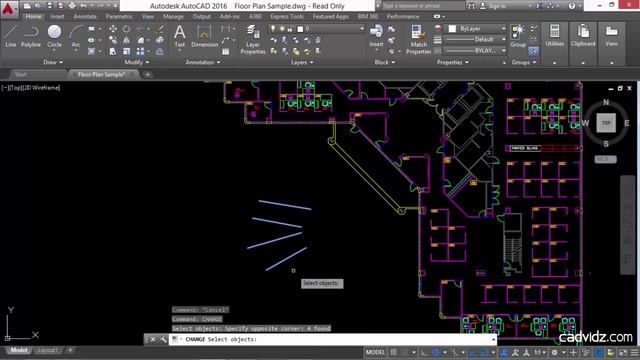The height and width of the screenshot is (360, 640).
Task: Toggle Object Snap in status bar
Action: (484, 352)
